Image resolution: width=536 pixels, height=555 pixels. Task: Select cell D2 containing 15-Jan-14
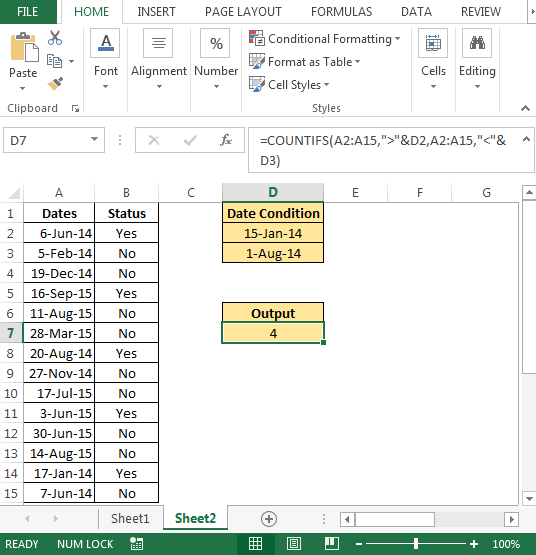[273, 233]
